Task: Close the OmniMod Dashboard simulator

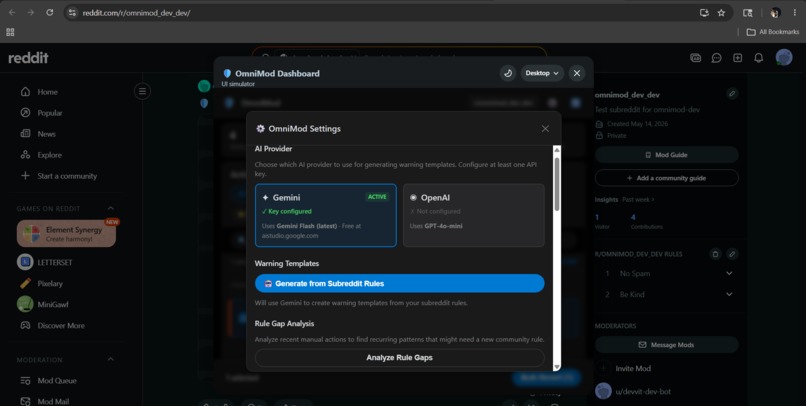Action: tap(577, 73)
